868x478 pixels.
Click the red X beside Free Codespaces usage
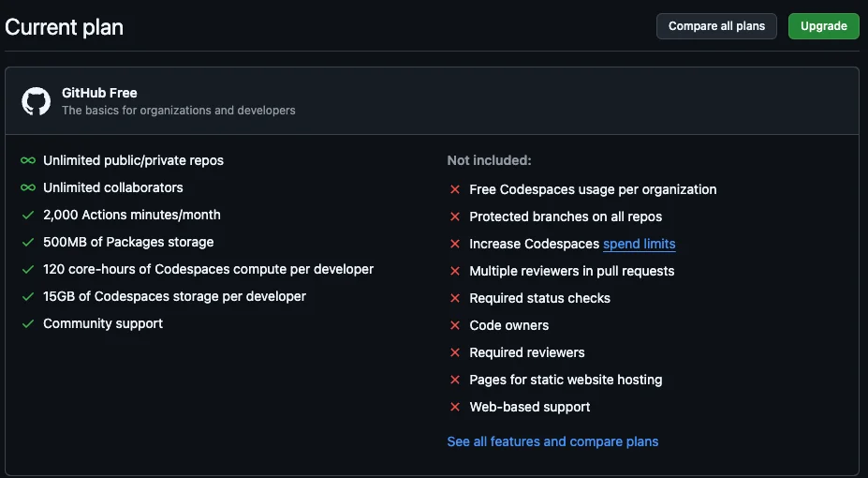pyautogui.click(x=455, y=190)
